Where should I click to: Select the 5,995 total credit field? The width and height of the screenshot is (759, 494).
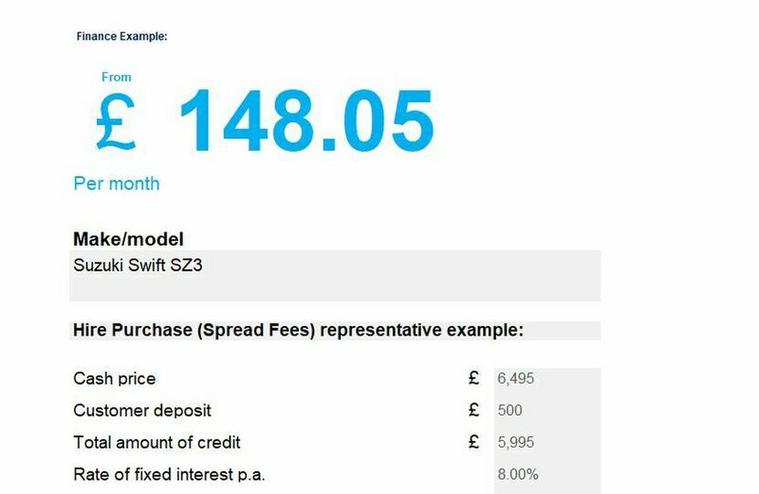tap(547, 442)
